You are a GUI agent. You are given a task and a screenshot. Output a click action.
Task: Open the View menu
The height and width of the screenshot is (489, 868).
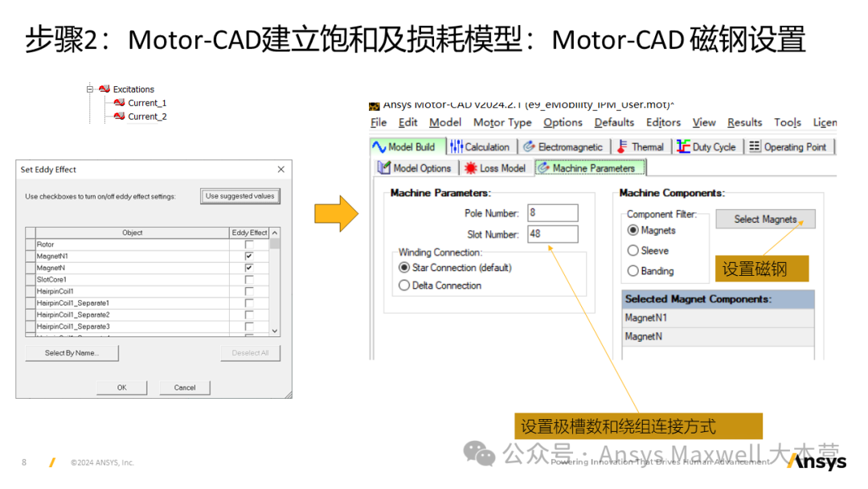703,122
